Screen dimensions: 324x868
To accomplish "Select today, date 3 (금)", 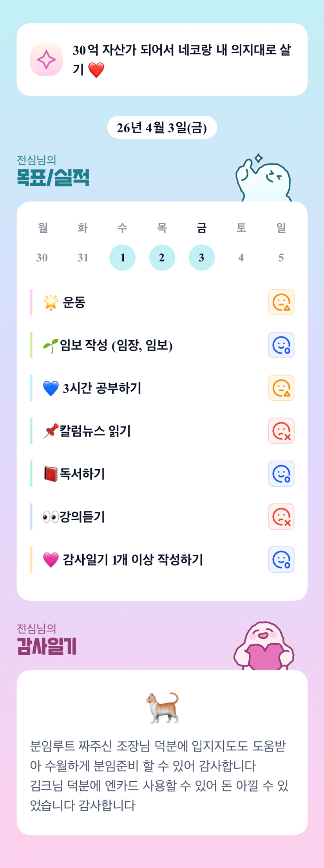I will pos(201,258).
